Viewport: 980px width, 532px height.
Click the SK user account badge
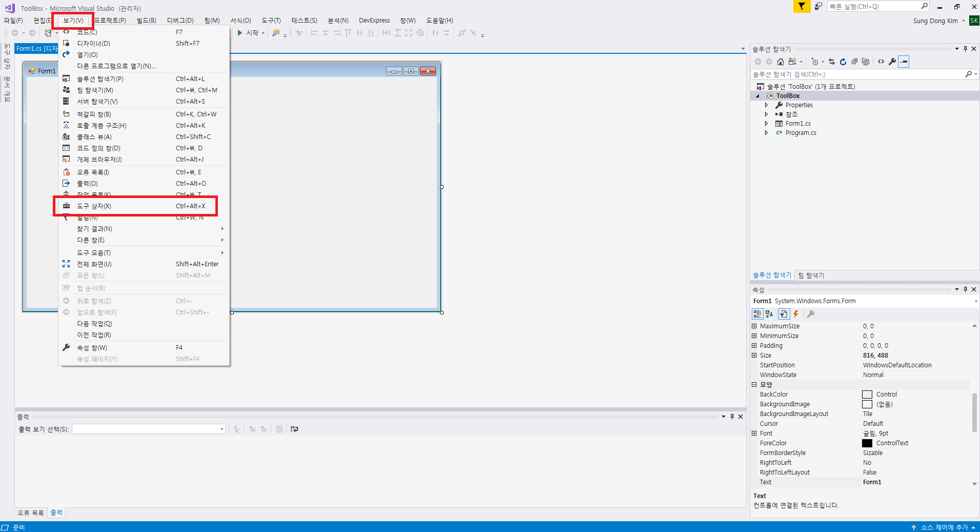(974, 21)
